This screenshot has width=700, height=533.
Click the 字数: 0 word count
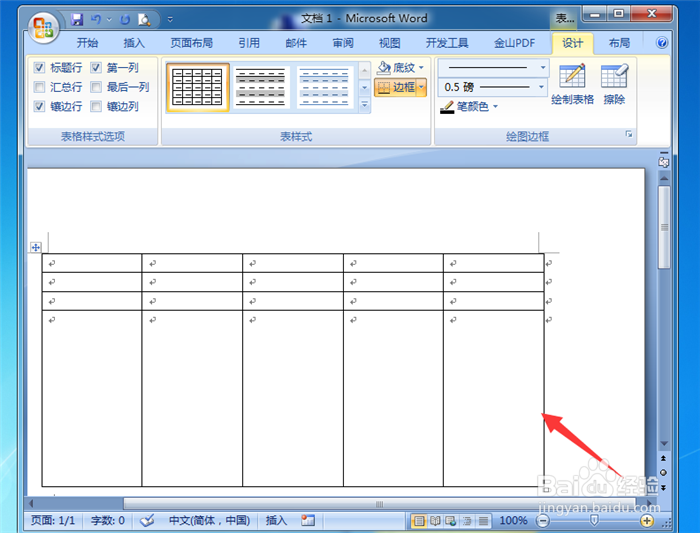[x=108, y=521]
